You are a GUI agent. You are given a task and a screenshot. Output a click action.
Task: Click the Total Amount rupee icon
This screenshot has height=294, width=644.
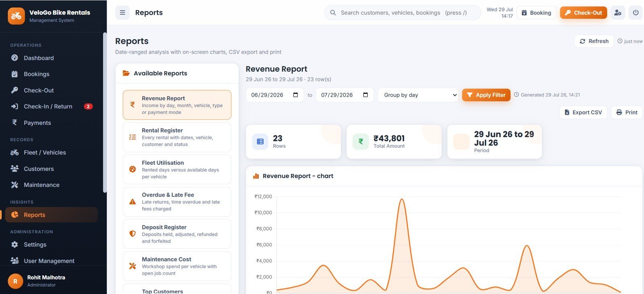pyautogui.click(x=361, y=141)
